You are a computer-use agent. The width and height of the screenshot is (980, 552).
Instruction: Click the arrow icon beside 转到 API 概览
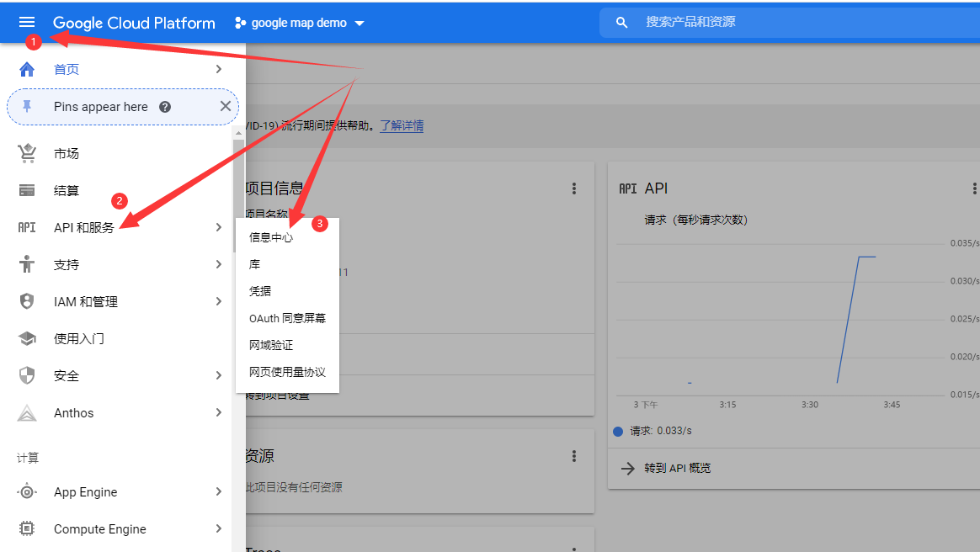click(x=627, y=469)
